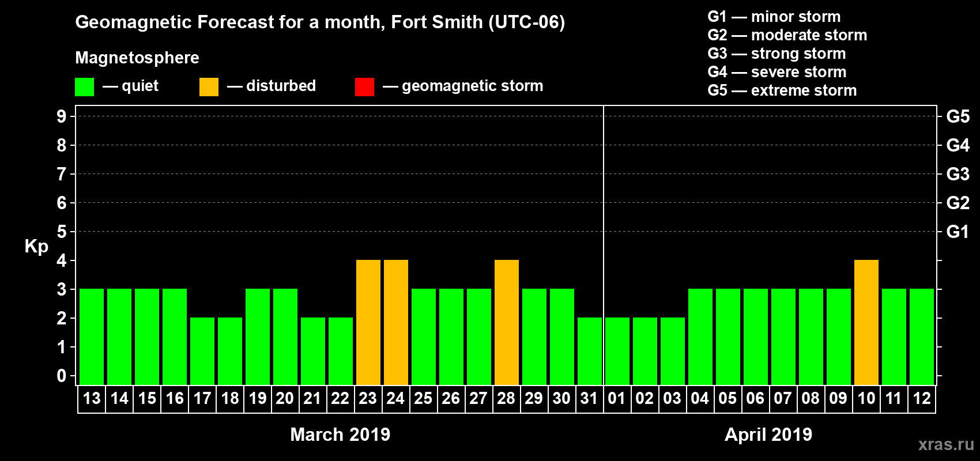This screenshot has width=980, height=461.
Task: Select the green bar for April 12
Action: click(922, 337)
